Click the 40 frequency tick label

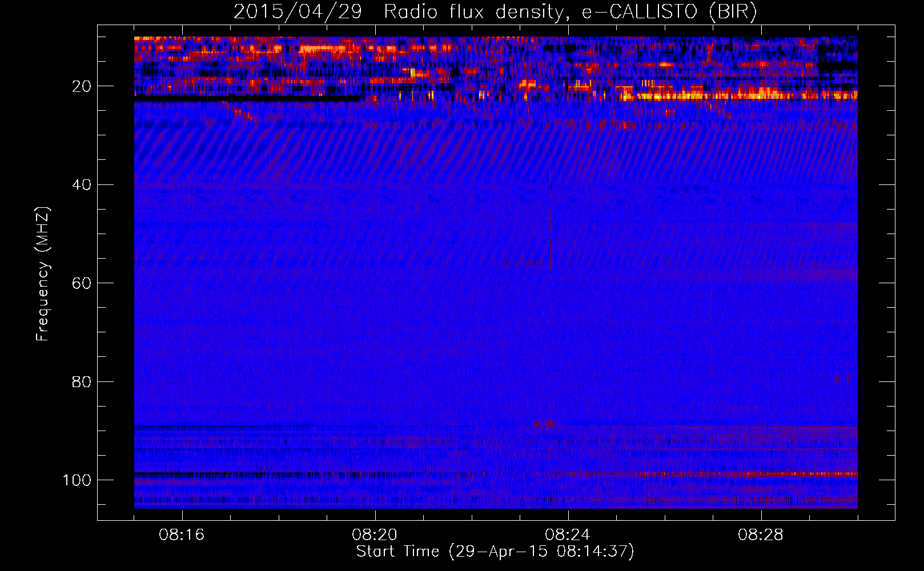[82, 185]
